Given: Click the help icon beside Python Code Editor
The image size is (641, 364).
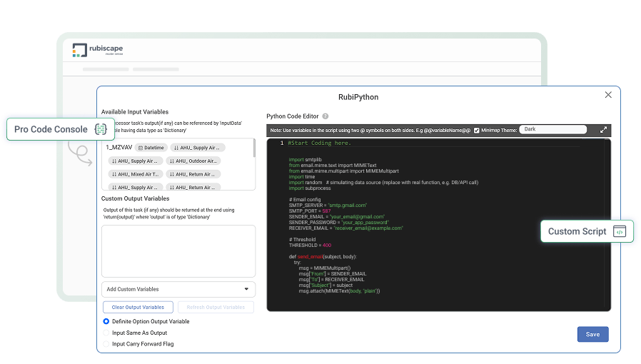Looking at the screenshot, I should 325,116.
